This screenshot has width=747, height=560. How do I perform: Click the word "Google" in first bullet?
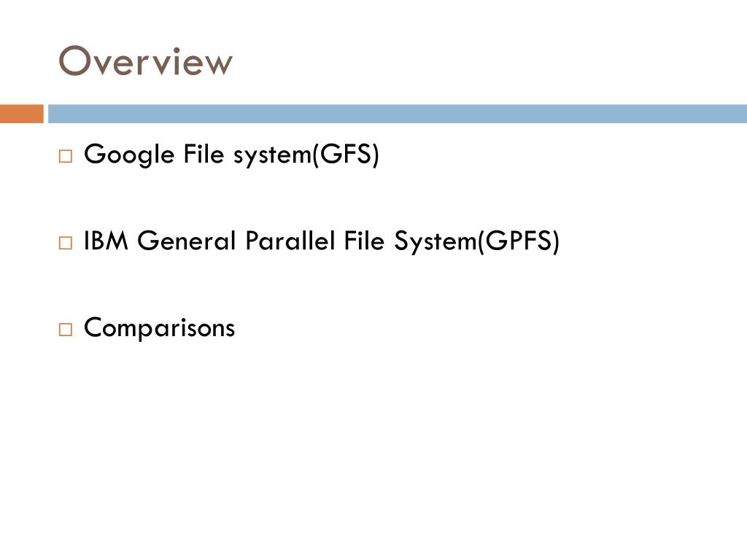[130, 155]
